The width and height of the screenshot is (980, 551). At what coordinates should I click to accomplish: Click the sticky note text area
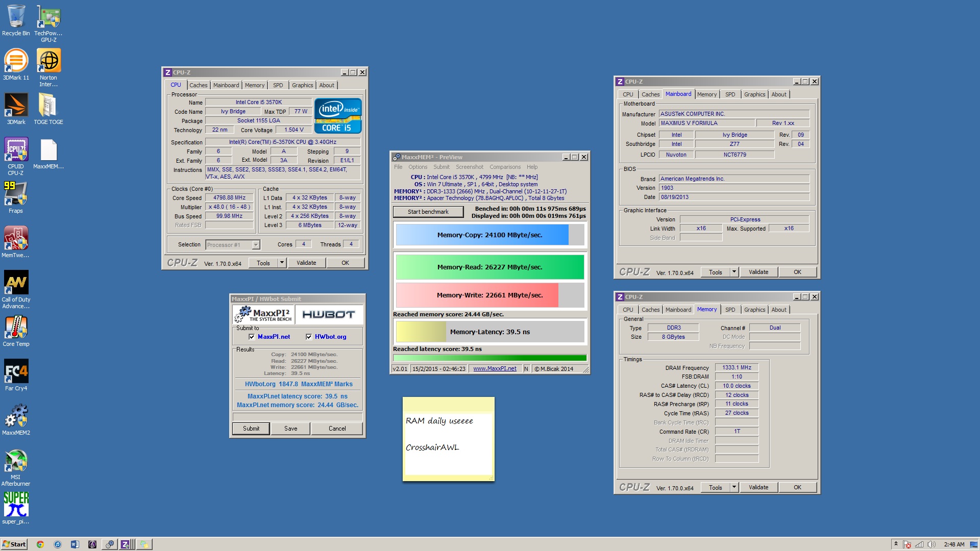pyautogui.click(x=448, y=443)
